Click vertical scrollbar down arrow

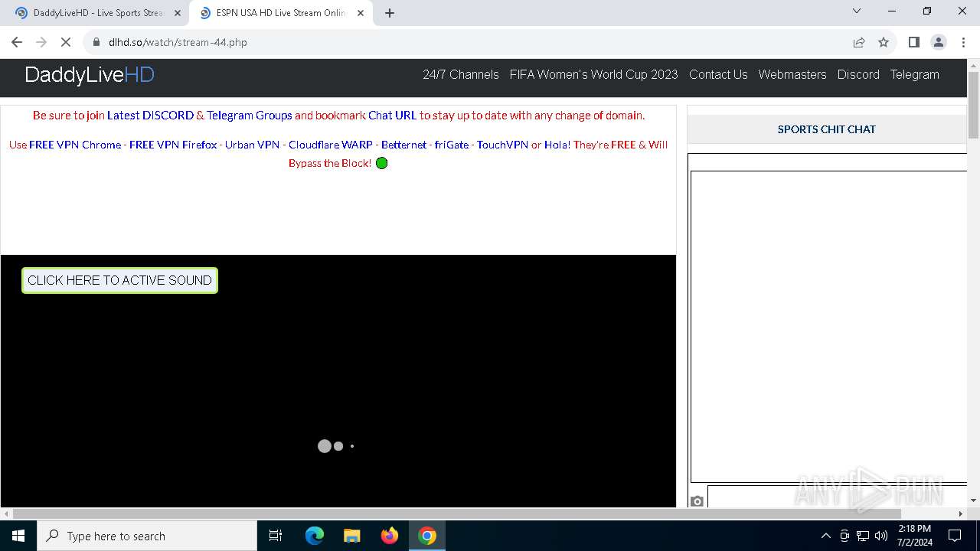(x=973, y=500)
